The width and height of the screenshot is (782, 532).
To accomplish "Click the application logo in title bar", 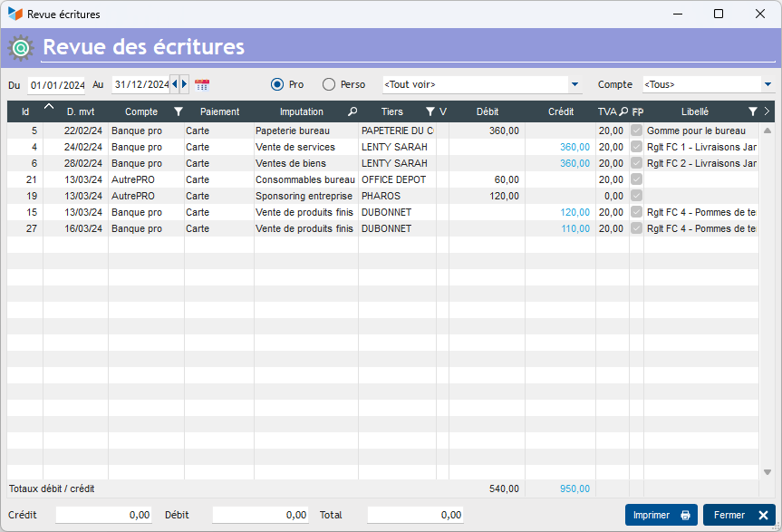I will (15, 14).
